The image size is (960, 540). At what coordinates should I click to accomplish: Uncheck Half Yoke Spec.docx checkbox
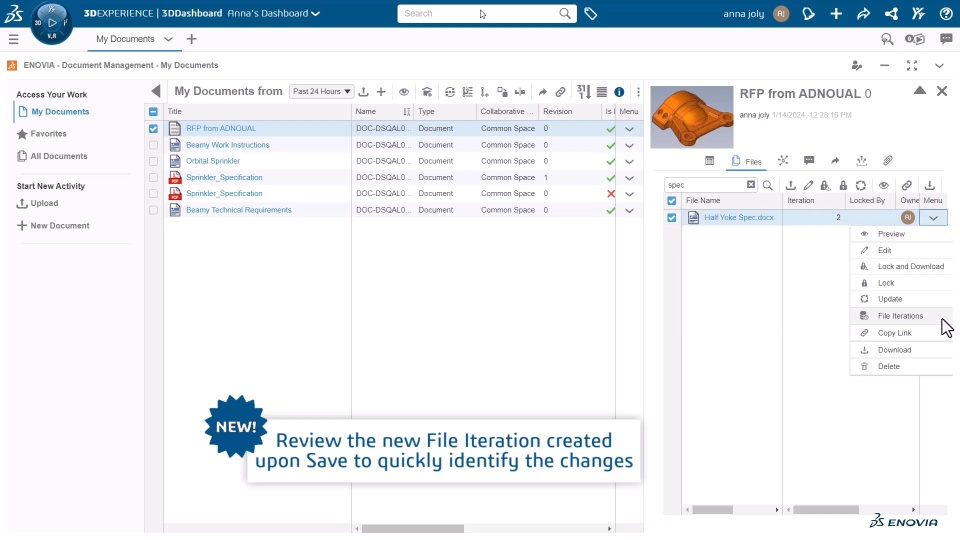pyautogui.click(x=672, y=217)
